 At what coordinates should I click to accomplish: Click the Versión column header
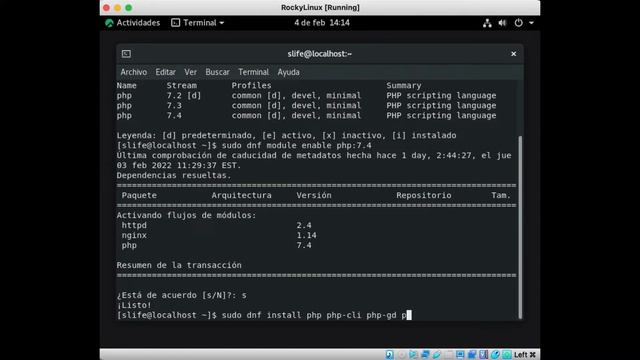314,196
